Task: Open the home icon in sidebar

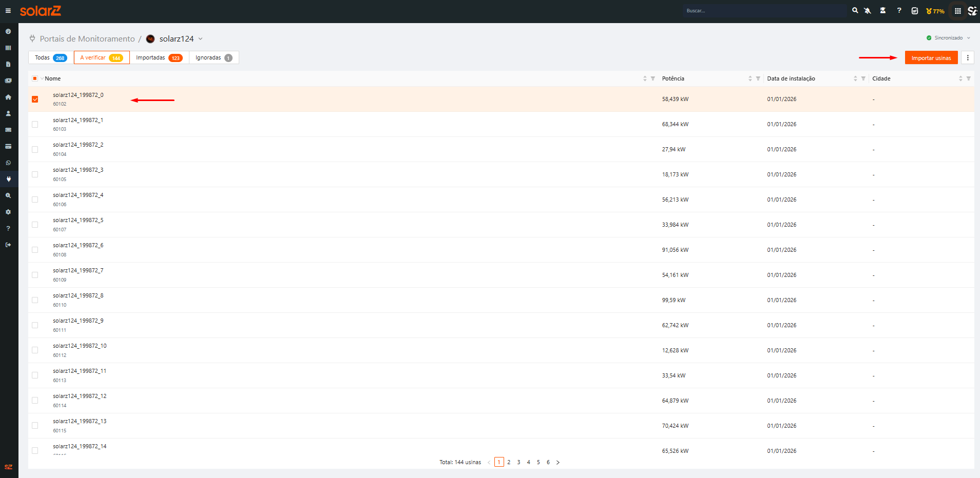Action: point(8,97)
